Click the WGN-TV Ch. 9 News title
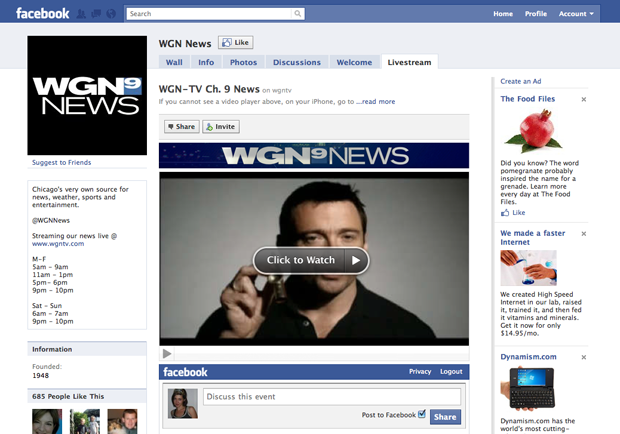Screen dimensions: 620x434 pyautogui.click(x=209, y=89)
